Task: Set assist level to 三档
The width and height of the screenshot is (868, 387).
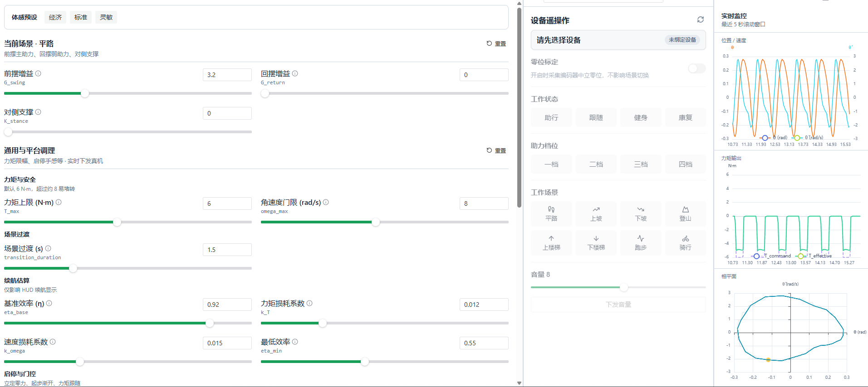Action: point(640,164)
